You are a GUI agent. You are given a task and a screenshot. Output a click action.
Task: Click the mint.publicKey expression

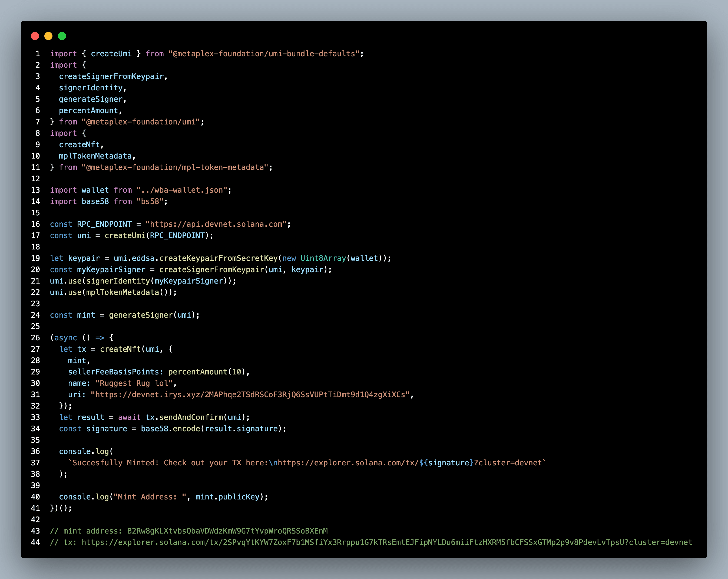(227, 497)
